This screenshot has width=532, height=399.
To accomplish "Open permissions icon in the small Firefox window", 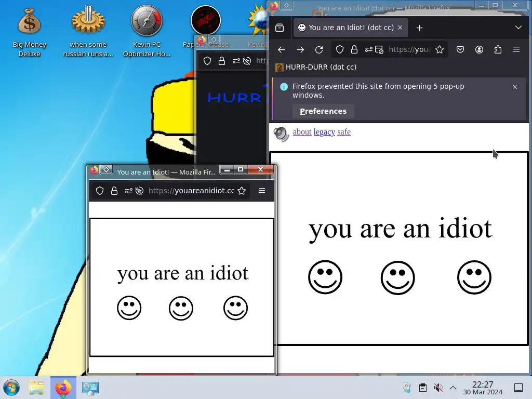I will 129,191.
